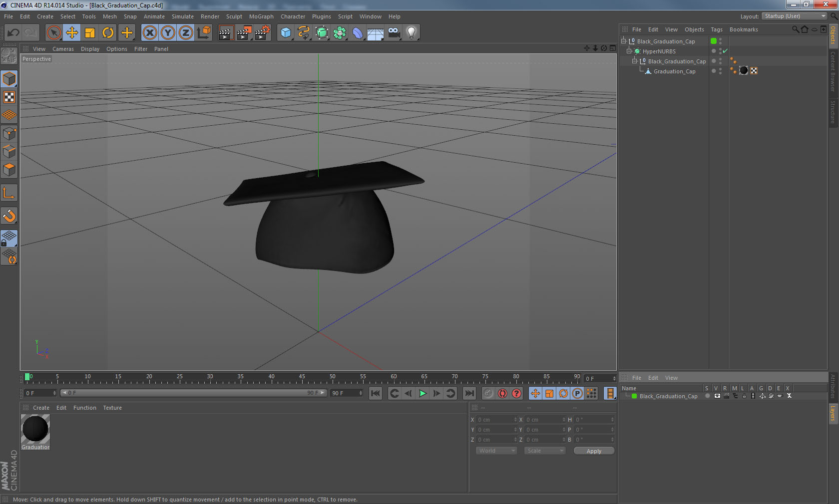Open the Sculpt menu

pos(234,16)
